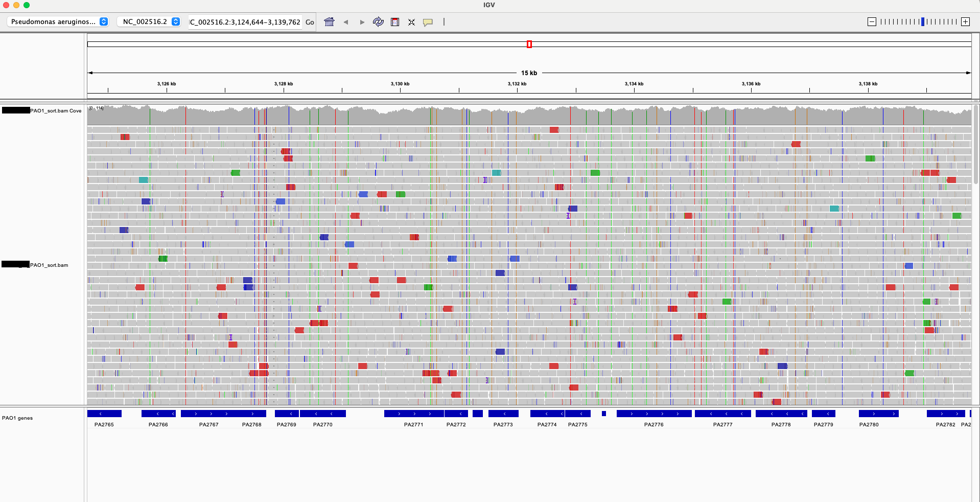Zoom in with the plus icon
Screen dimensions: 980x502
point(965,21)
